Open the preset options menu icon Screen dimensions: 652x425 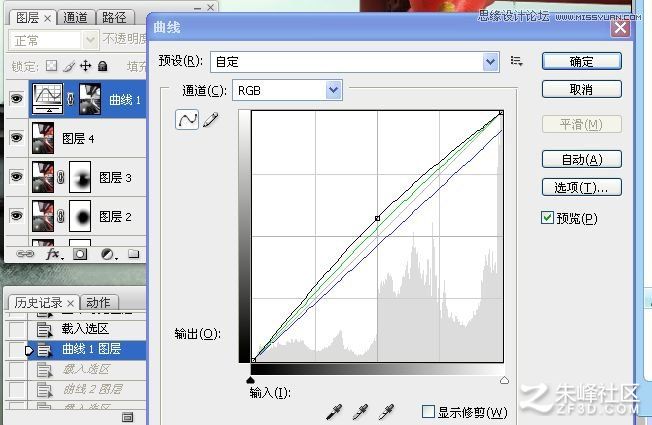pos(516,62)
